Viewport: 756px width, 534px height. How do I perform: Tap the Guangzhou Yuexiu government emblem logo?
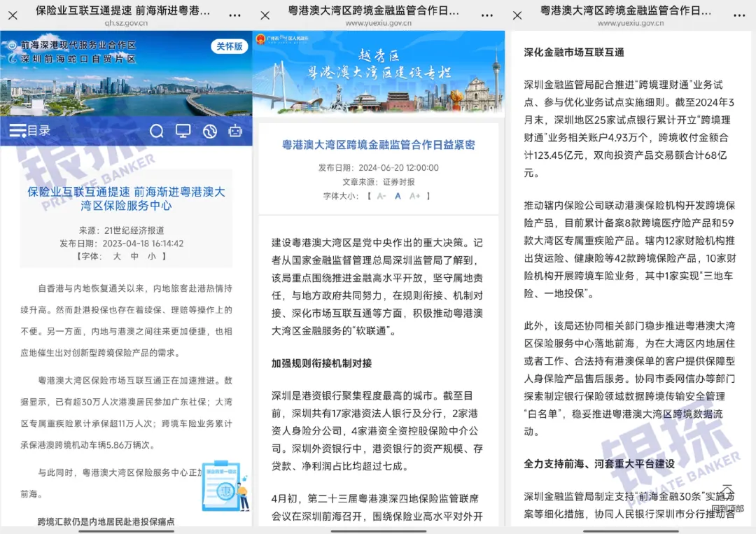click(x=261, y=38)
